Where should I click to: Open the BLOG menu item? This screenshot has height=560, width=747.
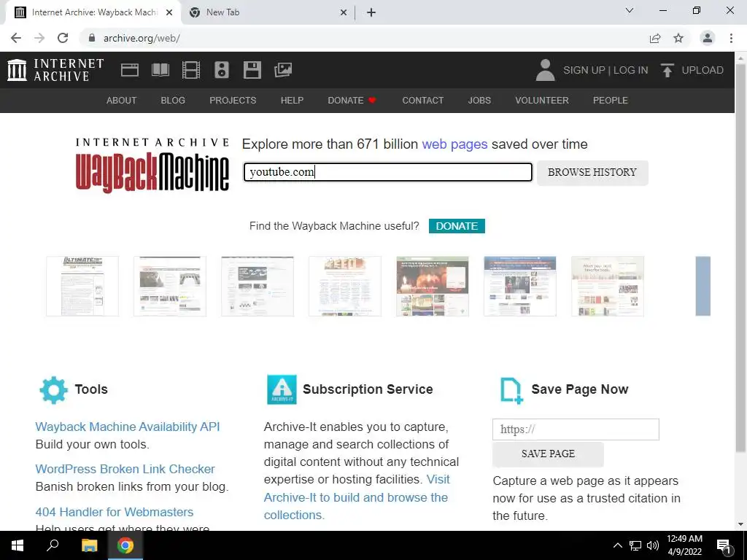(173, 101)
